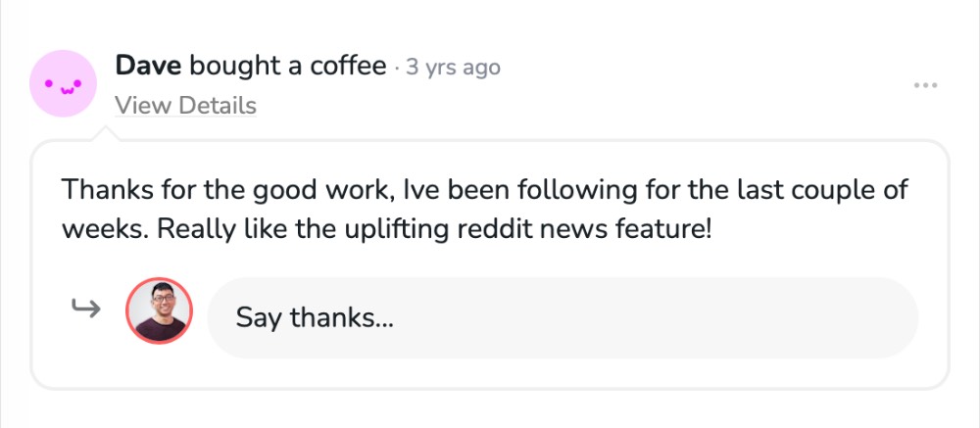Click the phrase last couple of
Viewport: 980px width, 428px height.
coord(834,189)
